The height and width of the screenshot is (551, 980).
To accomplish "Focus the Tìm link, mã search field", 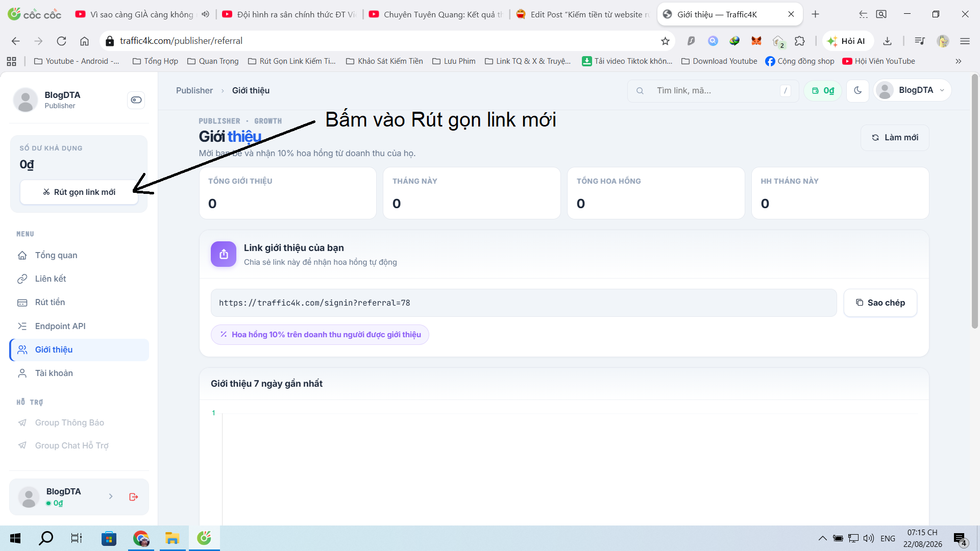I will click(x=713, y=91).
